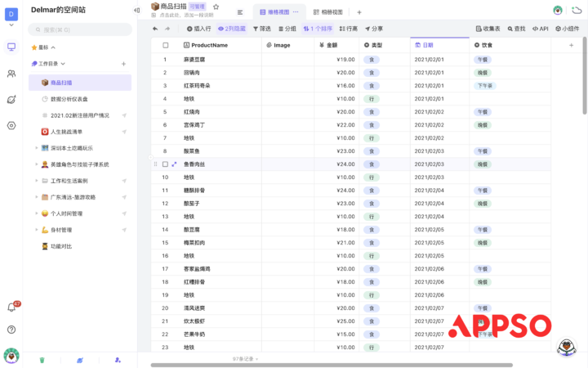Screen dimensions: 588x368
Task: Expand the 英雄角色与技能子弹系统 folder arrow
Action: pos(37,164)
